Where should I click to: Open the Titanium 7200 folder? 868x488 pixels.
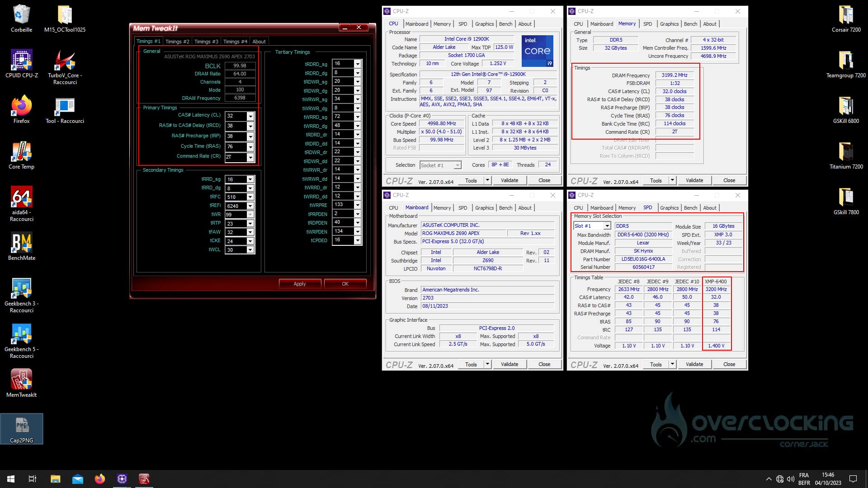click(x=846, y=155)
